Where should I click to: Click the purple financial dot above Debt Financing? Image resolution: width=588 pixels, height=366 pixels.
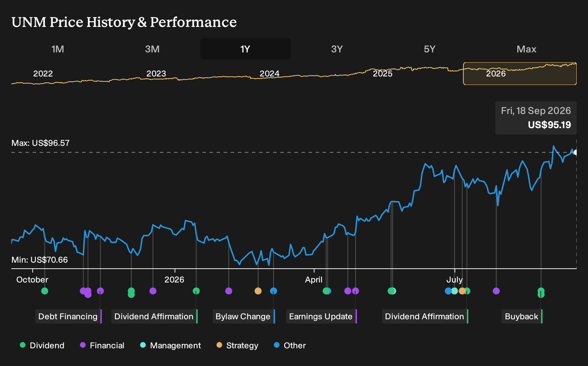click(100, 291)
